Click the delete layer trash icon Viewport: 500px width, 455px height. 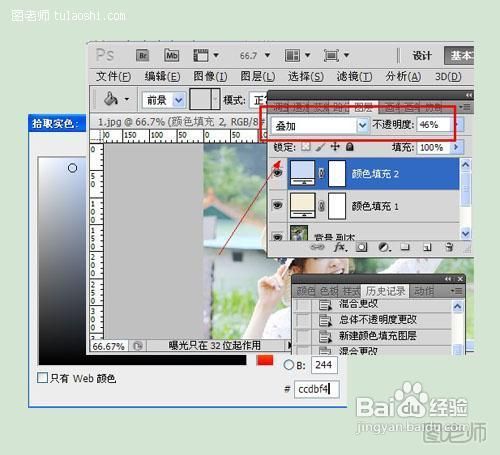(x=449, y=247)
